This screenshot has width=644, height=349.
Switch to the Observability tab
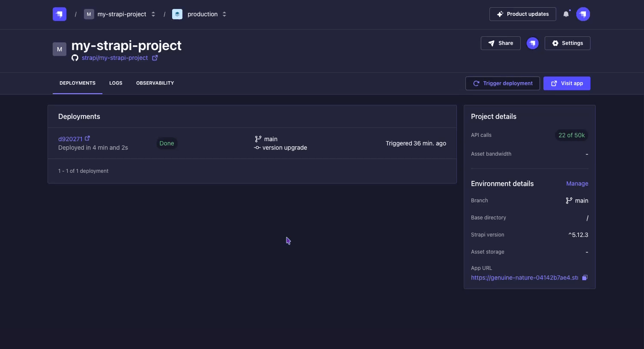pyautogui.click(x=155, y=83)
